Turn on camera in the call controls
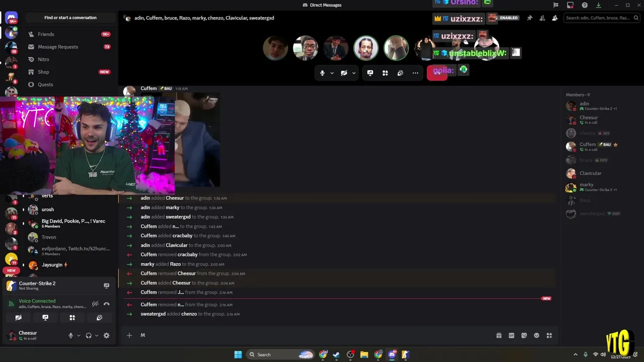This screenshot has width=644, height=362. [x=344, y=73]
